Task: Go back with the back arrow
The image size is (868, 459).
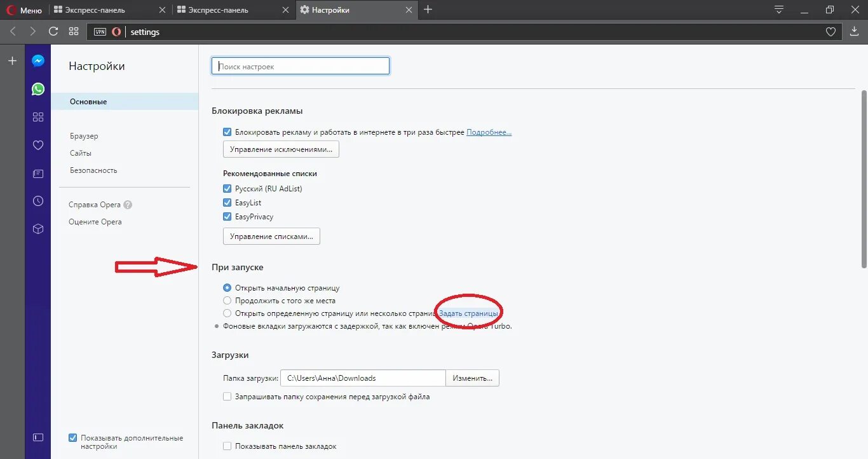Action: click(13, 31)
